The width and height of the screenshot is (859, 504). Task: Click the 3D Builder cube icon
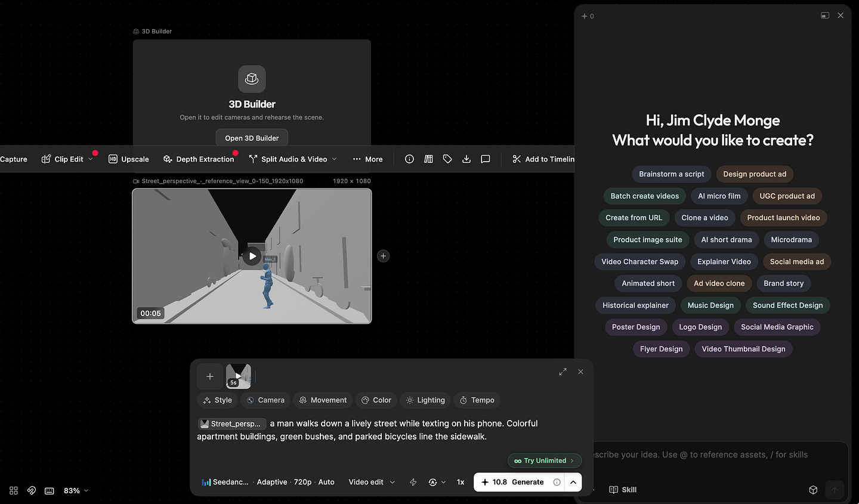(252, 79)
